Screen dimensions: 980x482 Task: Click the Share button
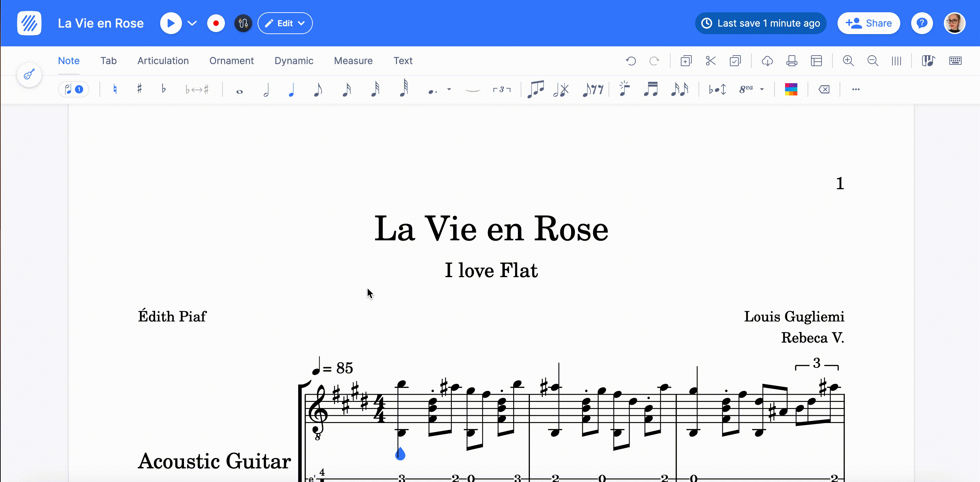point(869,23)
